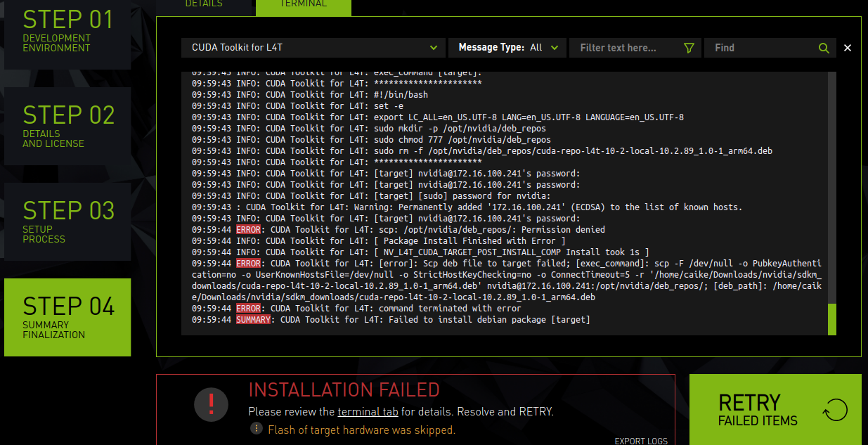Click the SUMMARY 'Failed to install debian package' line
This screenshot has width=868, height=445.
click(391, 320)
